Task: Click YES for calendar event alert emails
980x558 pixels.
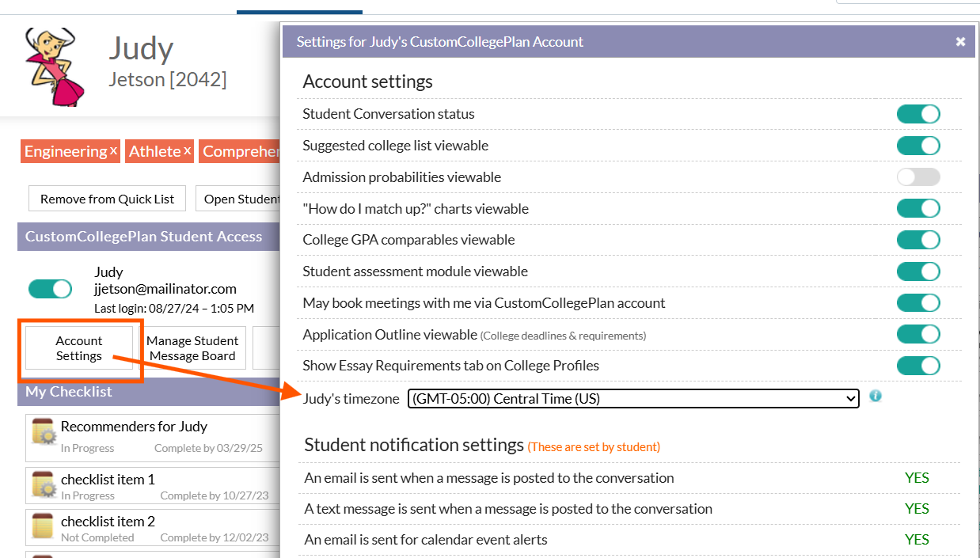Action: [x=917, y=539]
